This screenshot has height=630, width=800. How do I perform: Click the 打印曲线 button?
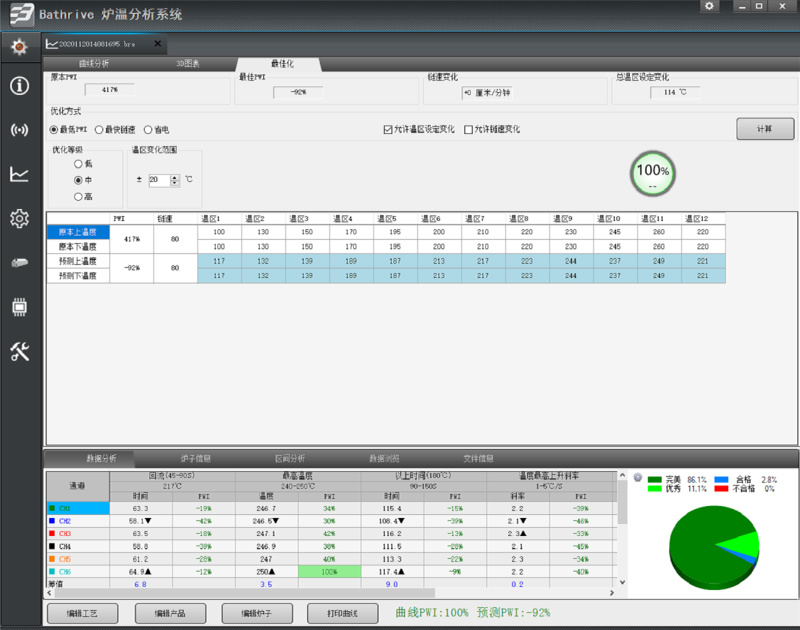[342, 612]
